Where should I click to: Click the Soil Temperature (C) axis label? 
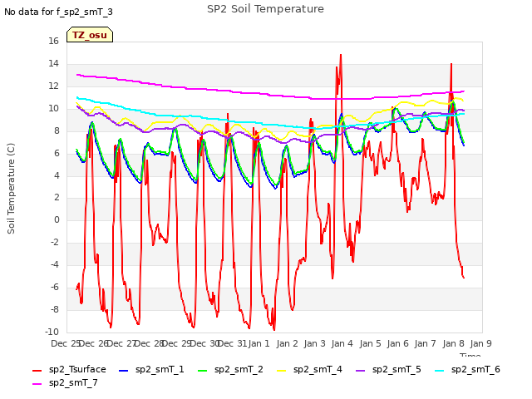point(11,189)
